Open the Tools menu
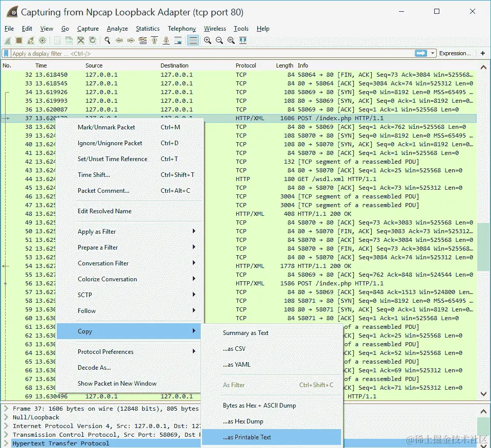 pyautogui.click(x=241, y=29)
